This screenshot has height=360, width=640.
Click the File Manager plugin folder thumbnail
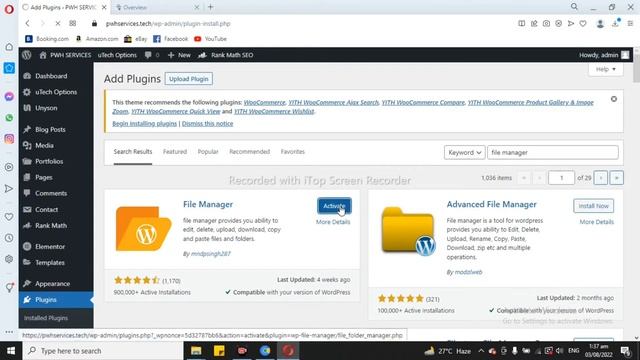(x=143, y=229)
